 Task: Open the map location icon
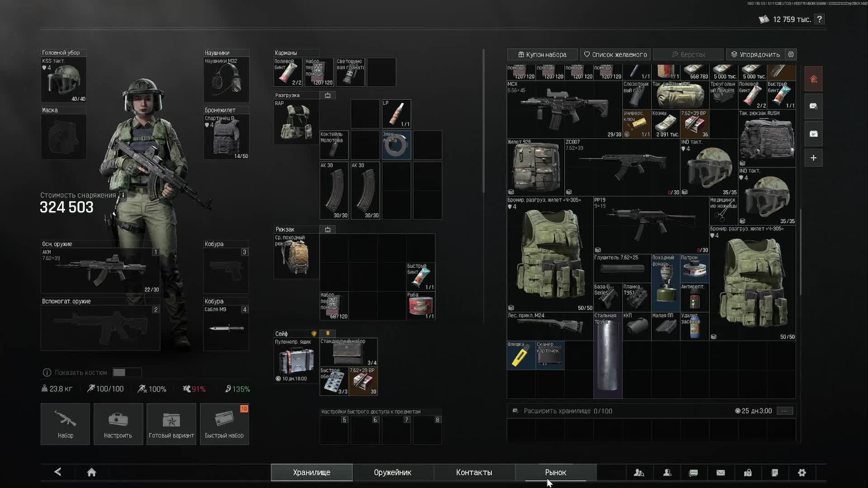[748, 473]
